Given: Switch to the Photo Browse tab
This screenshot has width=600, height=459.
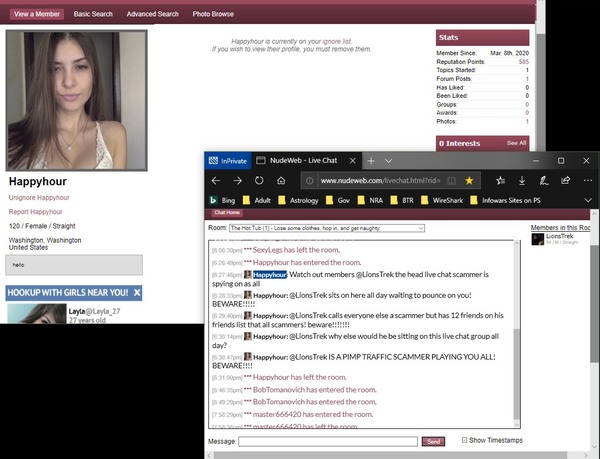Looking at the screenshot, I should click(x=213, y=14).
